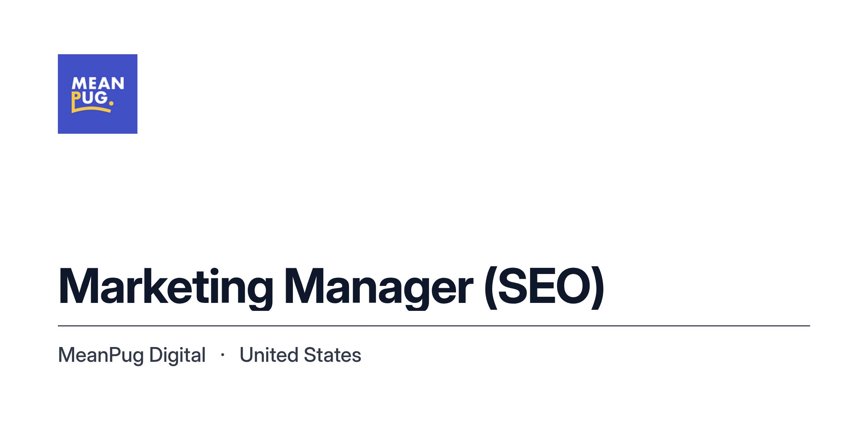Click the word MeanPug in company name
Image resolution: width=868 pixels, height=424 pixels.
(101, 355)
